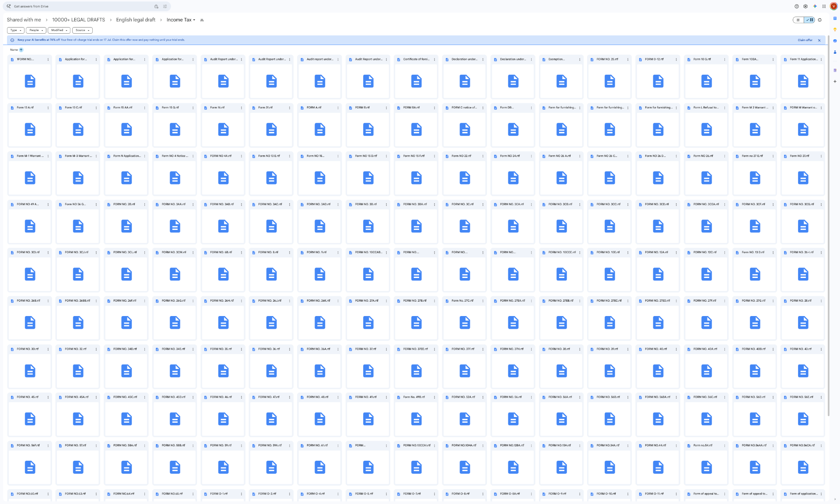Screen dimensions: 840x504
Task: Open more actions for Form 10 G.rtf
Action: pyautogui.click(x=724, y=59)
